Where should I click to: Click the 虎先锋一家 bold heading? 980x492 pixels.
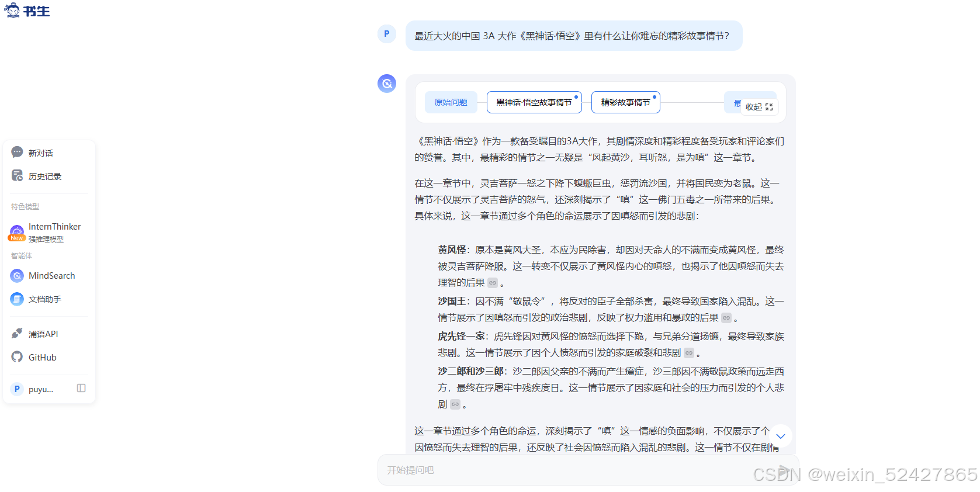[x=461, y=337]
